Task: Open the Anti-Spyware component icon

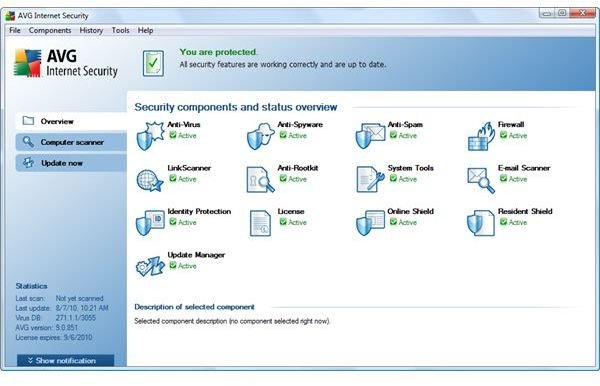Action: [x=261, y=136]
